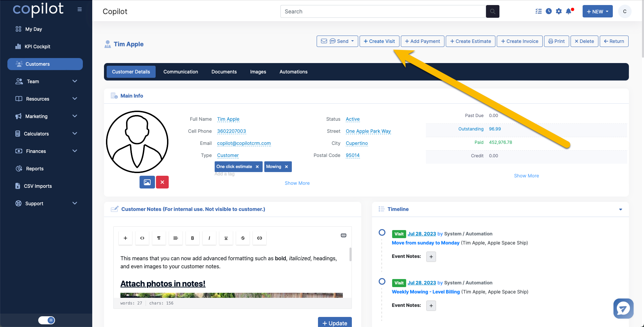This screenshot has width=644, height=327.
Task: Collapse the Timeline panel arrow
Action: [621, 210]
